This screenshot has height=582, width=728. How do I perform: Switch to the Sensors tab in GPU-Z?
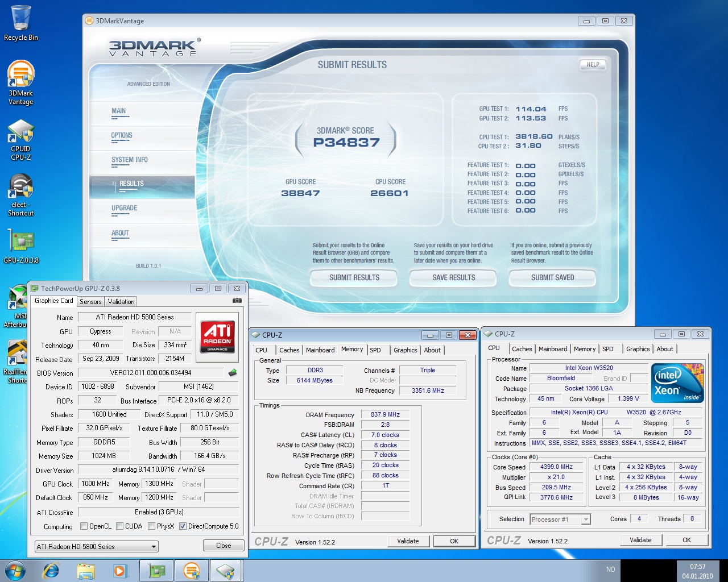coord(90,302)
